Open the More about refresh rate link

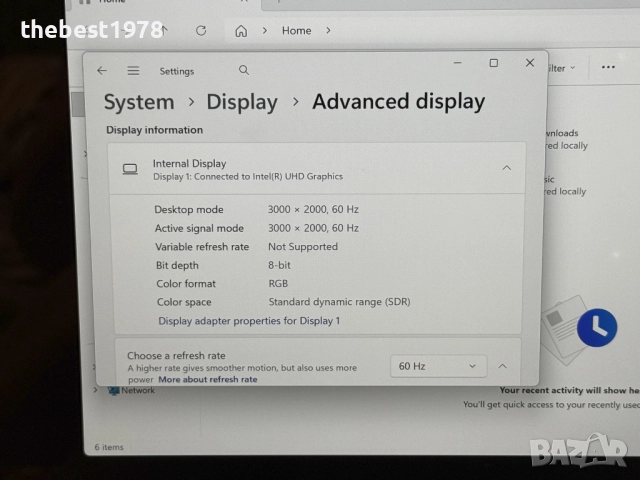(x=207, y=380)
